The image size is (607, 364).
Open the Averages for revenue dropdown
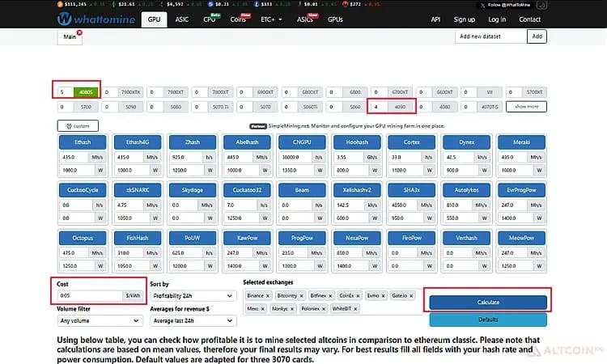coord(193,320)
